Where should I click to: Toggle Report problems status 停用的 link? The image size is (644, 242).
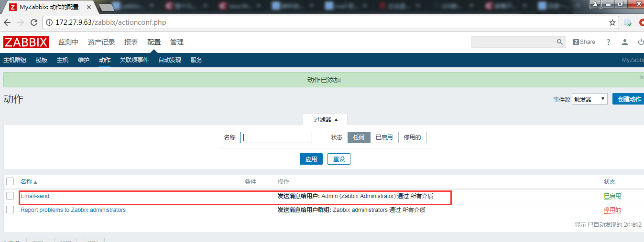(x=612, y=210)
